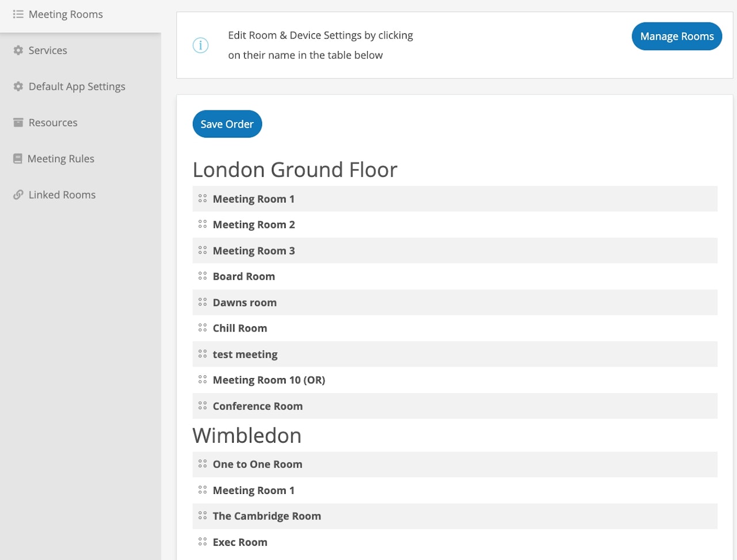Click the Linked Rooms link icon
Screen dimensions: 737x560
pos(18,195)
